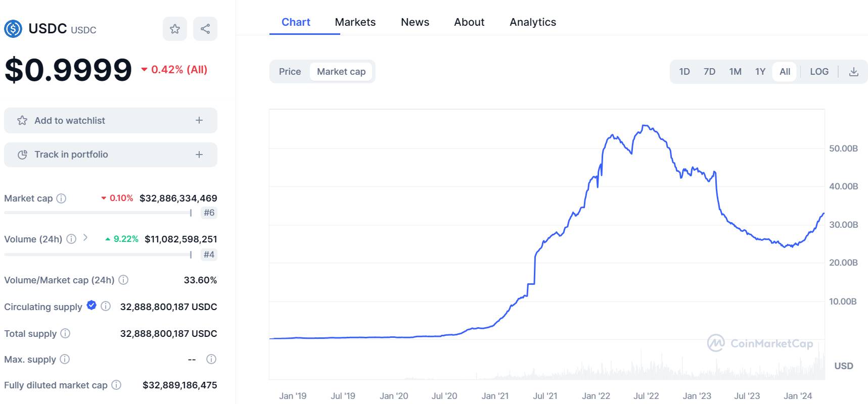868x404 pixels.
Task: Open the Analytics tab
Action: coord(533,22)
